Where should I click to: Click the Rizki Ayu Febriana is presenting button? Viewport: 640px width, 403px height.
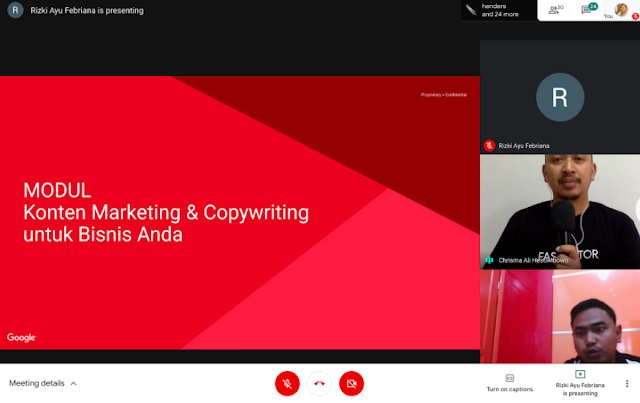click(x=580, y=383)
